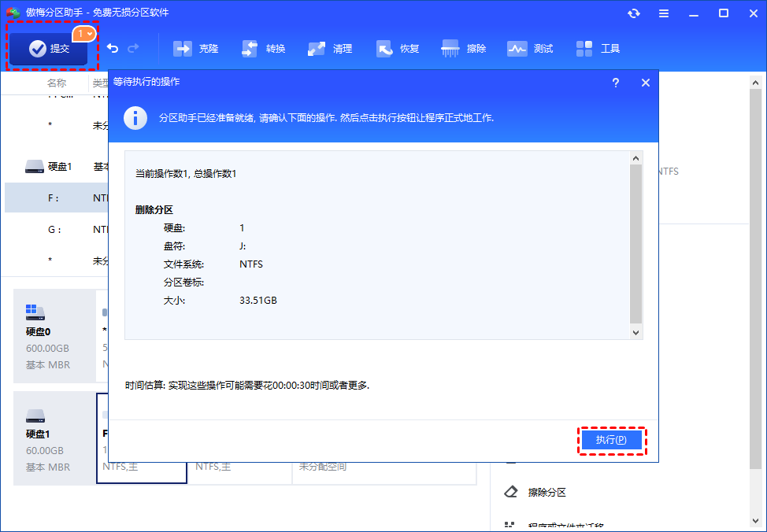Select the 擦除 (Wipe) tool
Screen dimensions: 767x532
[x=465, y=49]
